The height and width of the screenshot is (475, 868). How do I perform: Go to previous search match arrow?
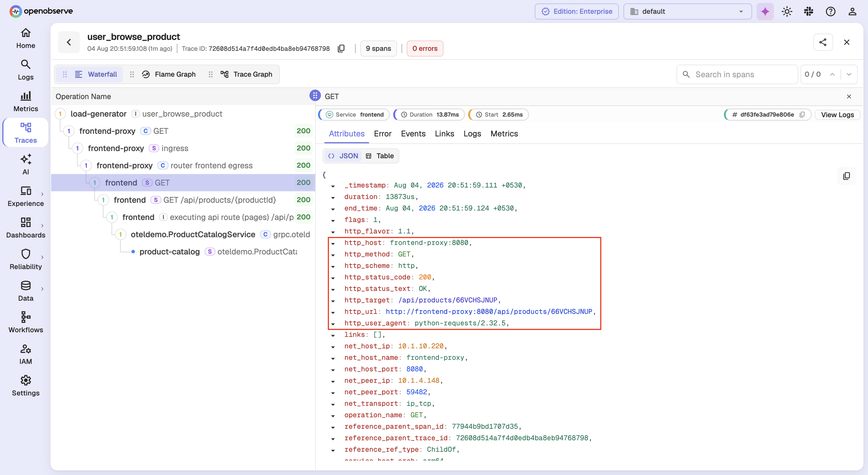pos(832,74)
